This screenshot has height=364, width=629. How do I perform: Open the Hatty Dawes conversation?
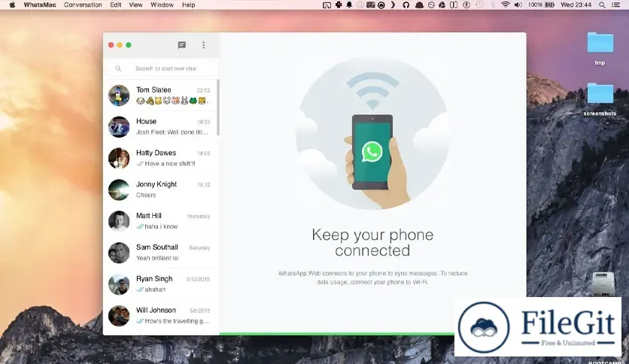161,159
